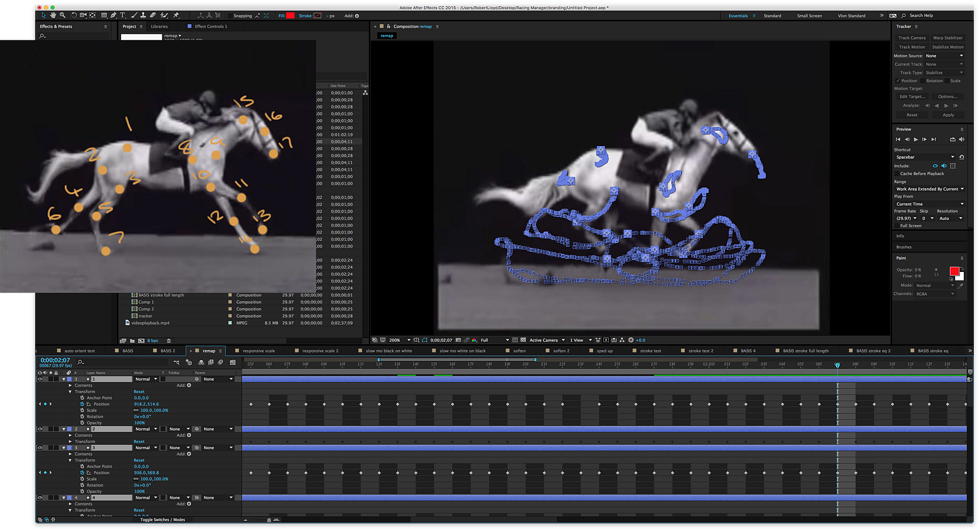Screen dimensions: 980x531
Task: Select the Type tool
Action: pyautogui.click(x=122, y=15)
